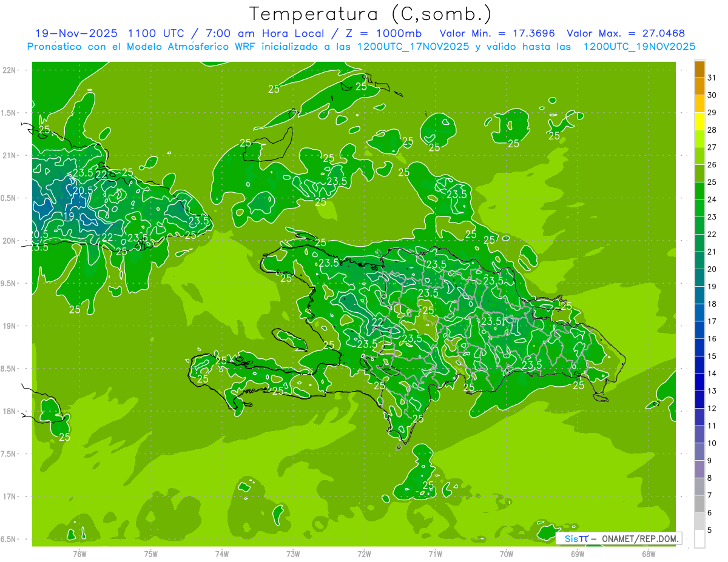
Task: Click the colorbar legend label '31'
Action: [x=712, y=78]
